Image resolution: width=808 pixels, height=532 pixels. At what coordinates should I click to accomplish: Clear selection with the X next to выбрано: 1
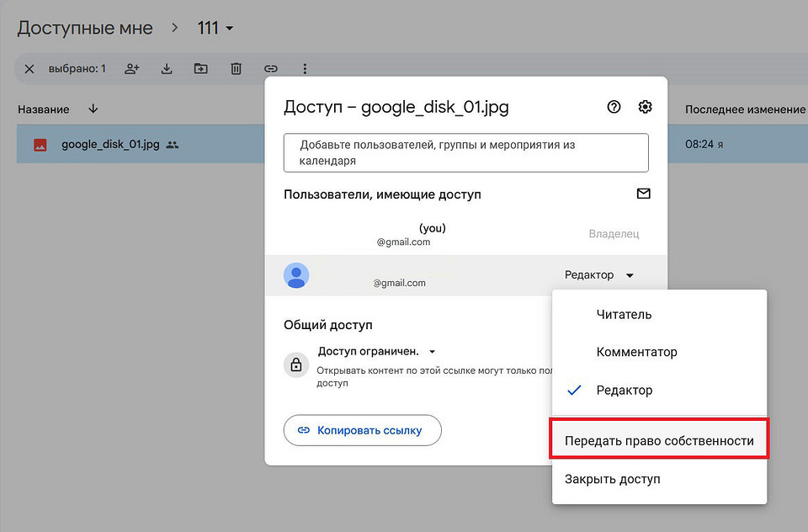[x=29, y=68]
